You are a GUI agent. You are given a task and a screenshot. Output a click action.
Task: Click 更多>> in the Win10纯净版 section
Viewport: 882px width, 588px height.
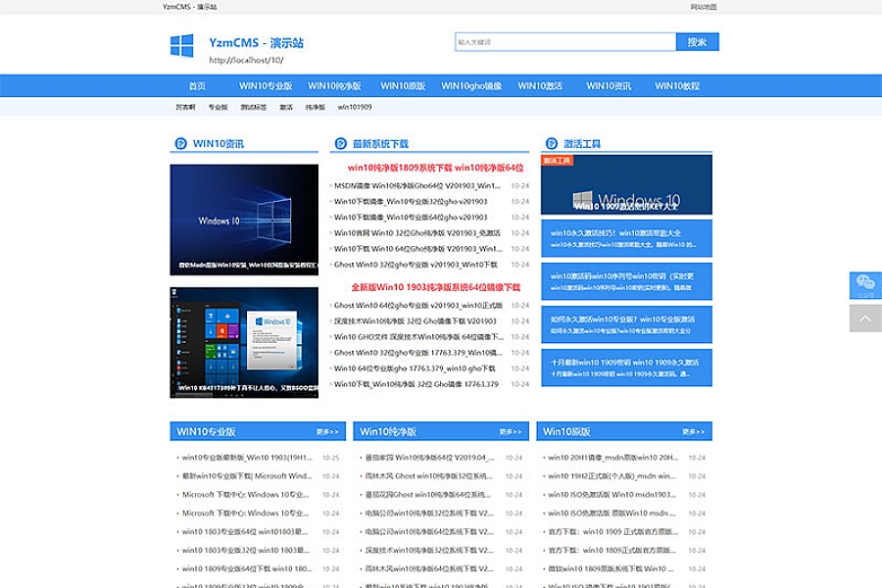[x=511, y=431]
